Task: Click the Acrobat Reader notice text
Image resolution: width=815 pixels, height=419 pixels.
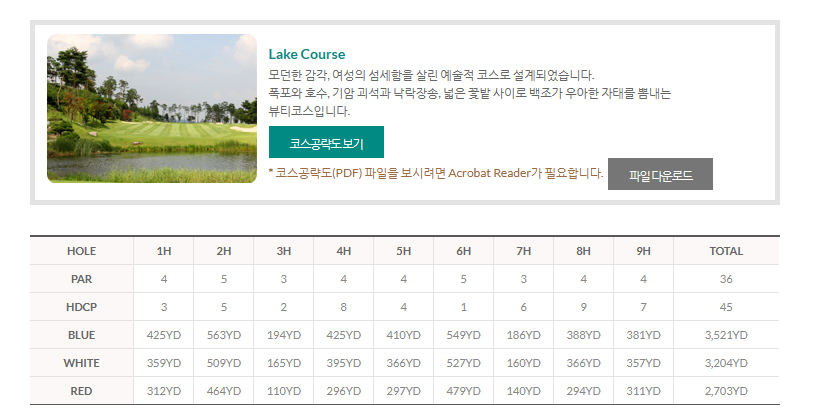Action: tap(436, 173)
